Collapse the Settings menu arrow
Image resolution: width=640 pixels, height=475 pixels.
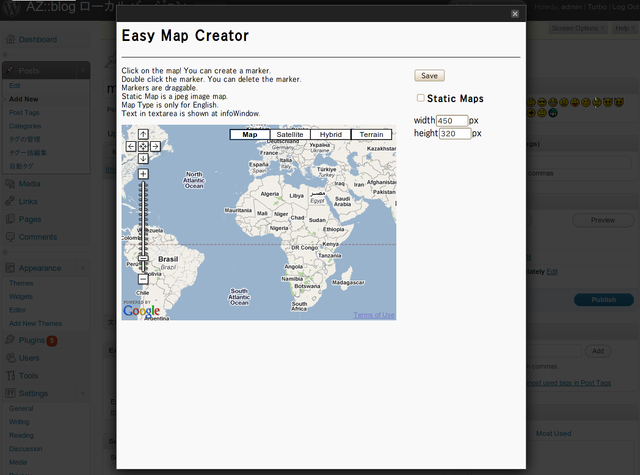pos(83,393)
